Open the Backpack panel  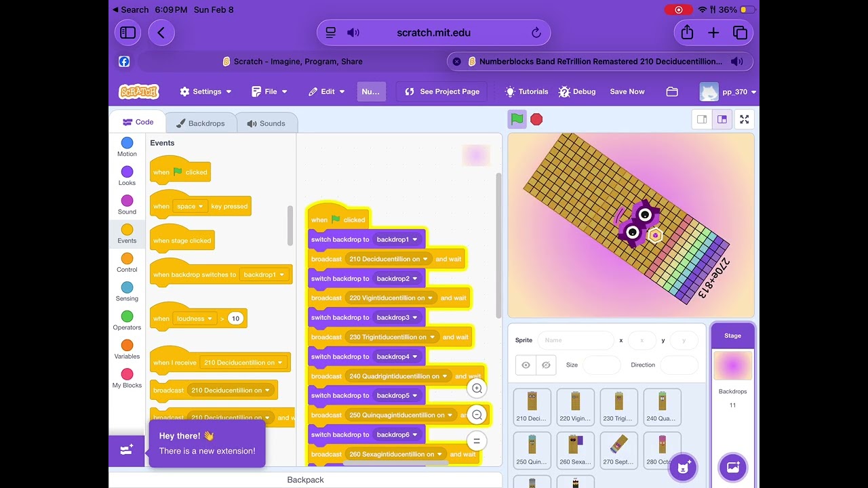pos(305,480)
